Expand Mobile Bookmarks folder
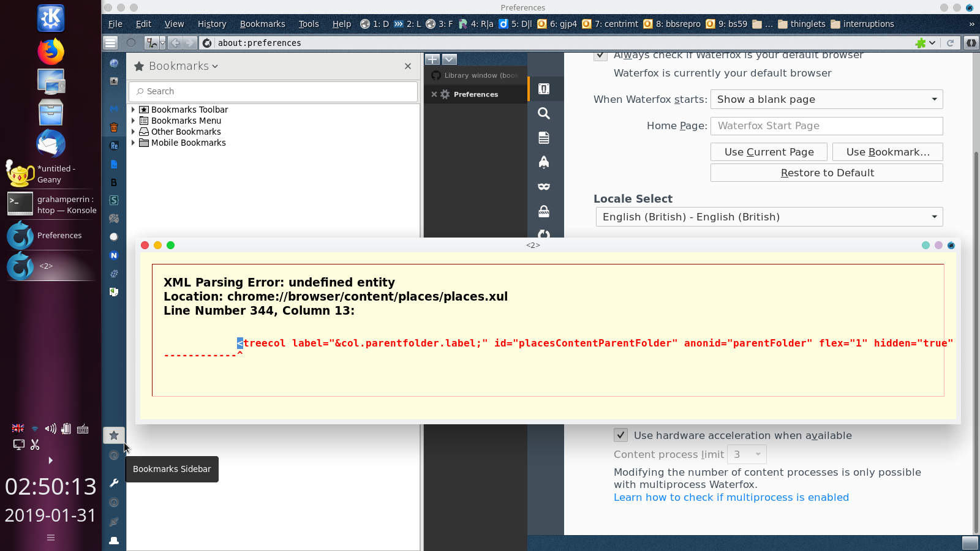The height and width of the screenshot is (551, 980). (x=133, y=143)
